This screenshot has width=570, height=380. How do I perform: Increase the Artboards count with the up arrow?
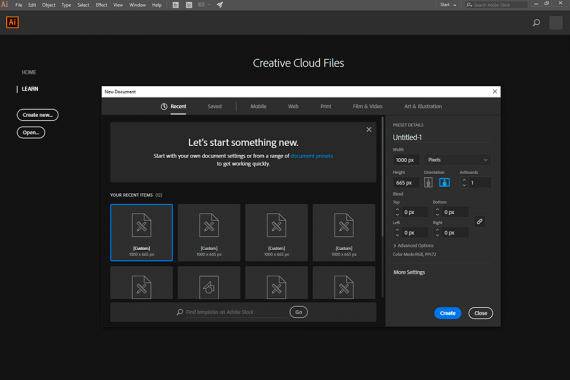click(464, 180)
